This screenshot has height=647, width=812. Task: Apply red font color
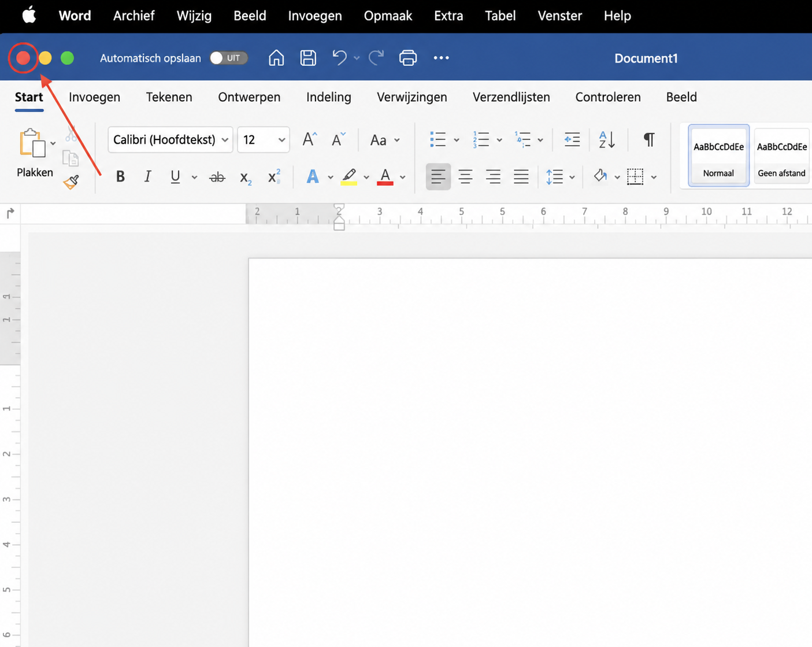(385, 176)
